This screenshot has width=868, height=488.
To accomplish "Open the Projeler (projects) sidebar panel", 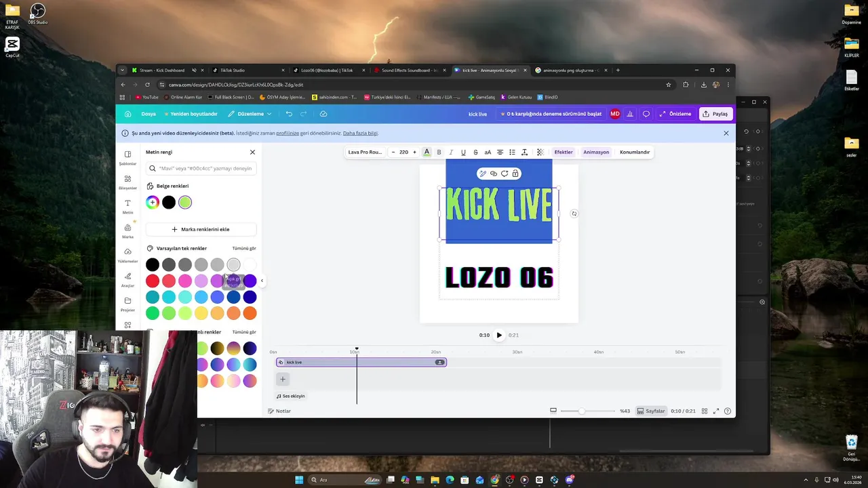I will point(127,304).
